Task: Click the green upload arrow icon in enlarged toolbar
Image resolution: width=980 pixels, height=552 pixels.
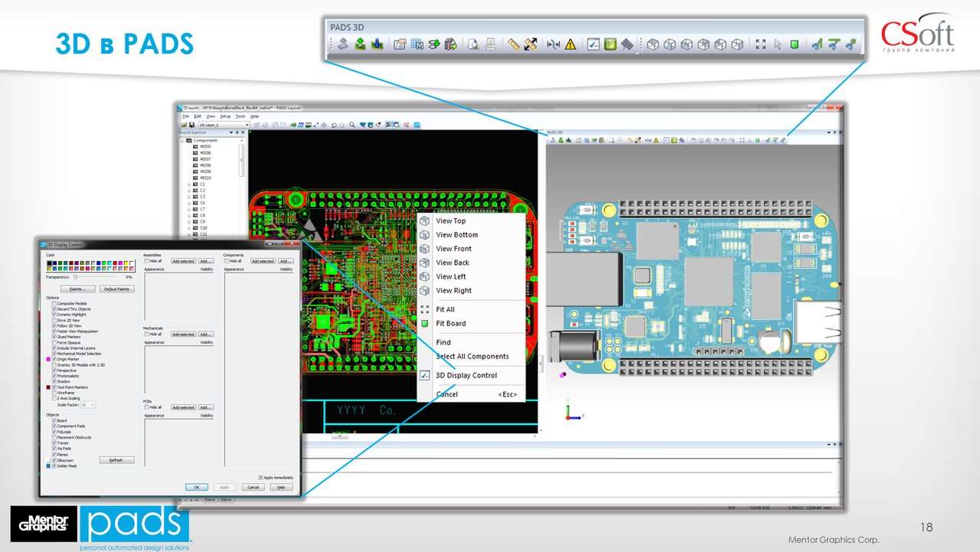Action: click(360, 44)
